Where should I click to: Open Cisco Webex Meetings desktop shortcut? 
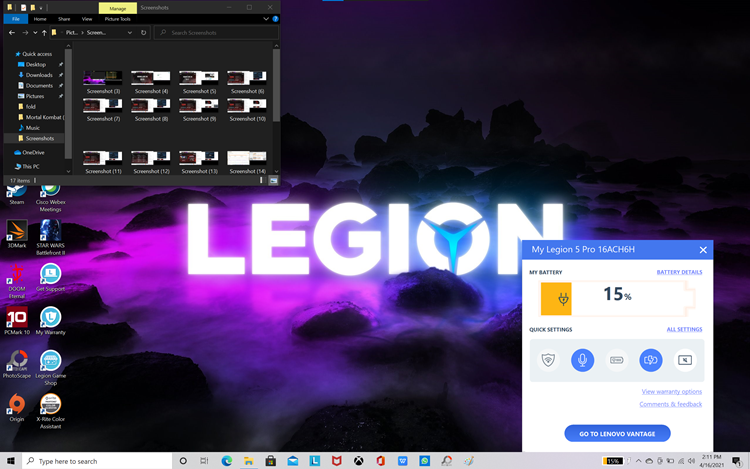pyautogui.click(x=50, y=198)
